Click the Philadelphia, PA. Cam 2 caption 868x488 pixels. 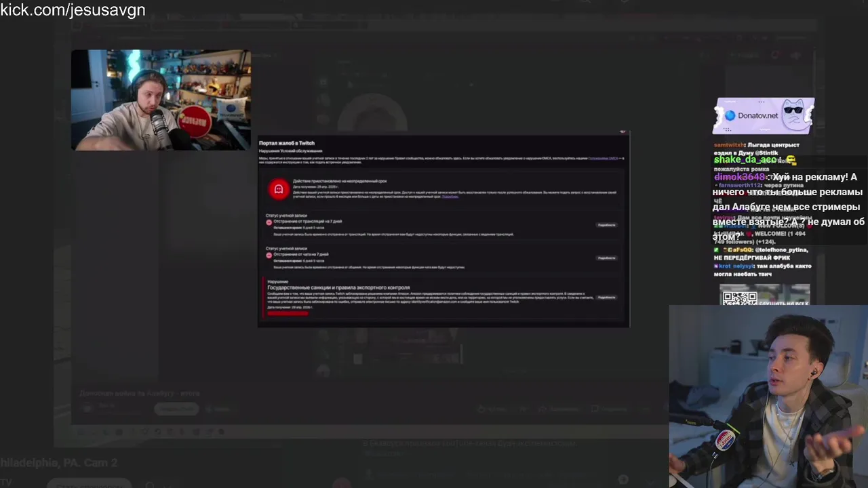(x=59, y=463)
